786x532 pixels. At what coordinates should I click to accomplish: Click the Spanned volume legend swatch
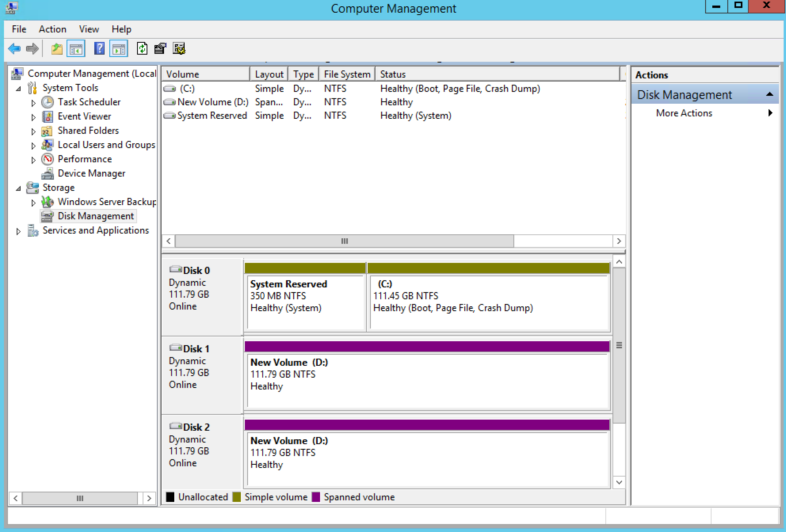click(316, 497)
